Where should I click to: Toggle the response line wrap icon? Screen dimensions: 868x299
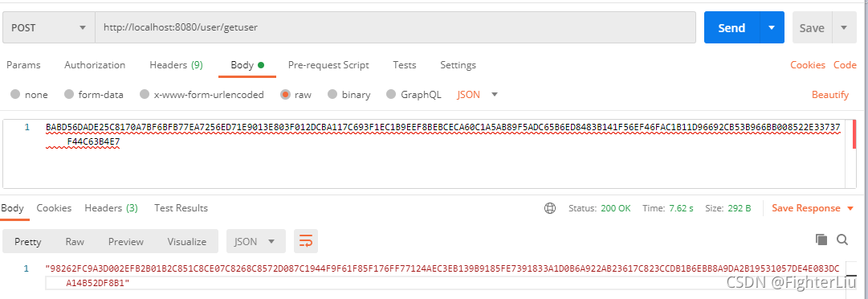[306, 241]
